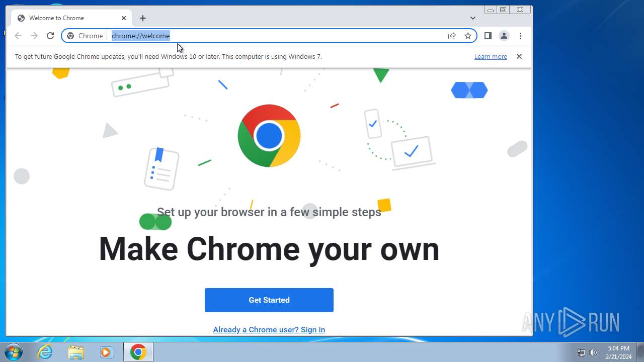Bookmark this tab with the star icon
The height and width of the screenshot is (362, 644).
pyautogui.click(x=468, y=36)
